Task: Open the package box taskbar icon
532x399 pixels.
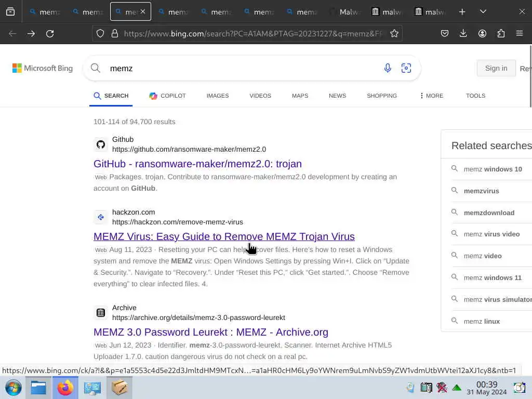Action: click(119, 388)
